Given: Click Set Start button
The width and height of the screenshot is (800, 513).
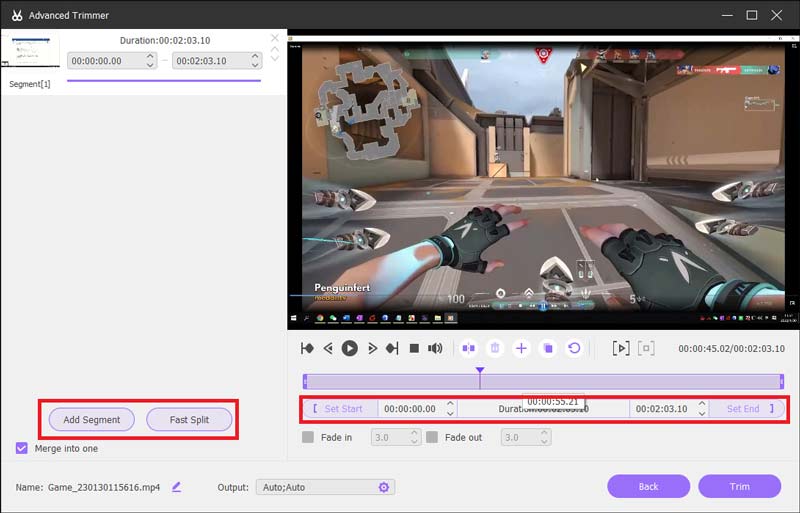Looking at the screenshot, I should (341, 409).
